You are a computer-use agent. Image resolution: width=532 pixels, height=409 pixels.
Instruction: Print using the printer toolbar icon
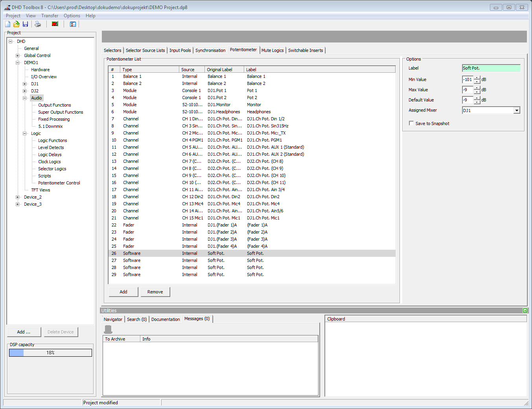(38, 24)
